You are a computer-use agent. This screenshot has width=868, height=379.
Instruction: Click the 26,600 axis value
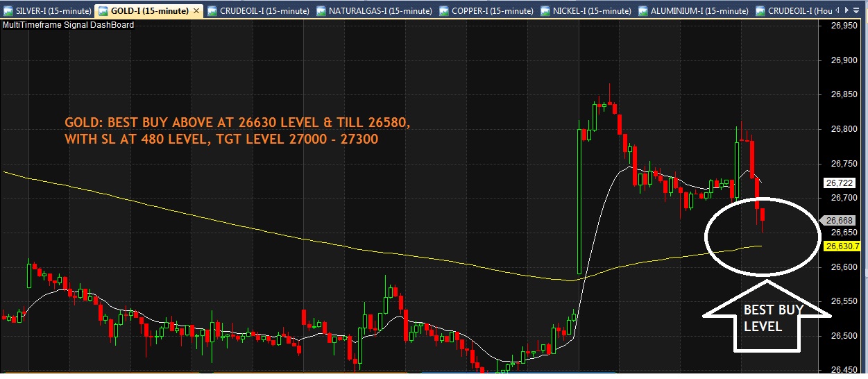845,267
